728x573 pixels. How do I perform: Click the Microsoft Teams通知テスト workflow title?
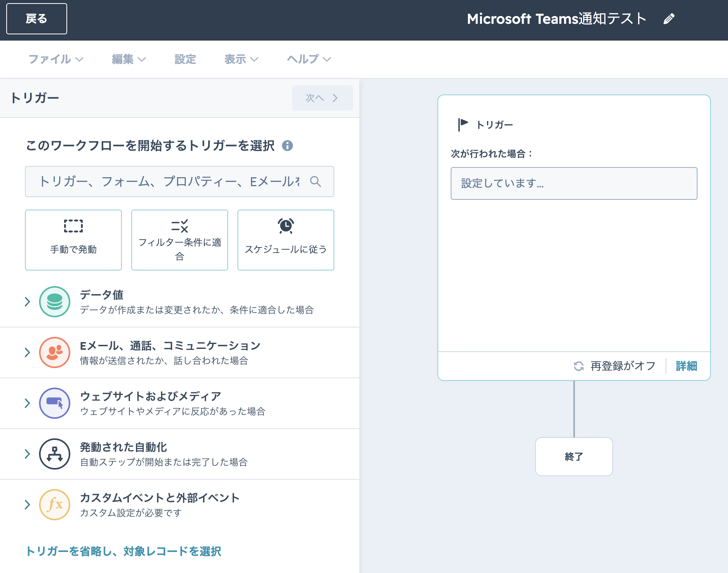click(x=557, y=19)
